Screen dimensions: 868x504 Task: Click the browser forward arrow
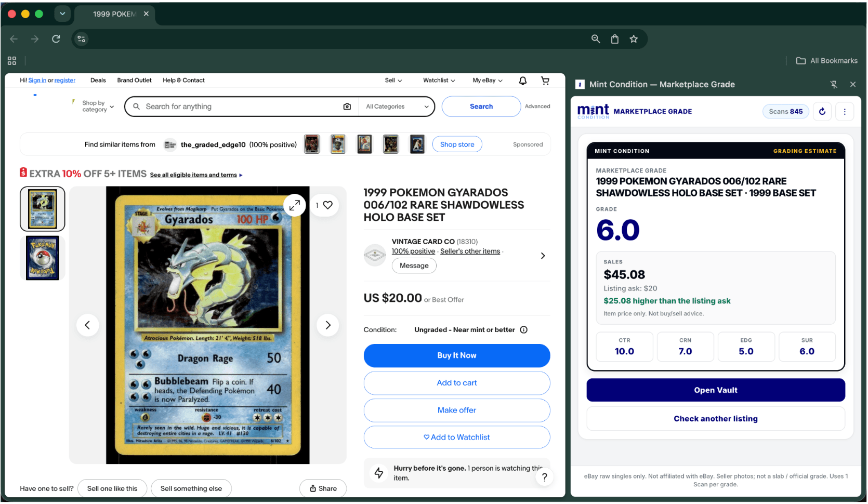35,39
